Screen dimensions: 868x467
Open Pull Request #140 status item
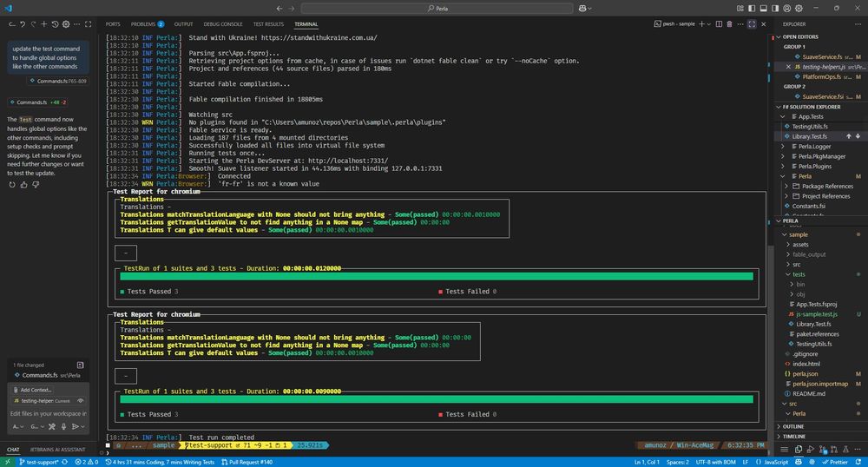click(247, 462)
